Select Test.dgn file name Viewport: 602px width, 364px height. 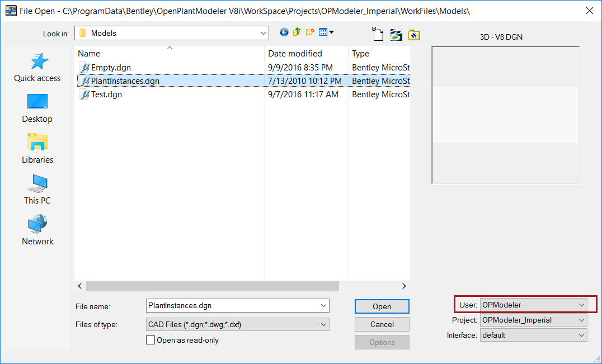[106, 94]
